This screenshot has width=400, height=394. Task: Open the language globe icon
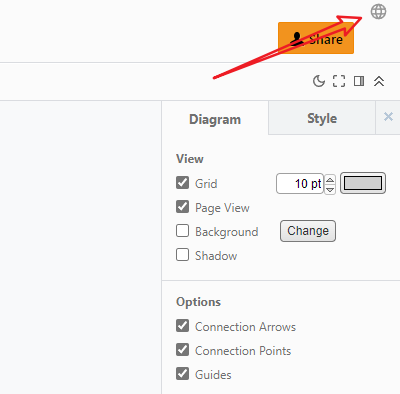(378, 12)
